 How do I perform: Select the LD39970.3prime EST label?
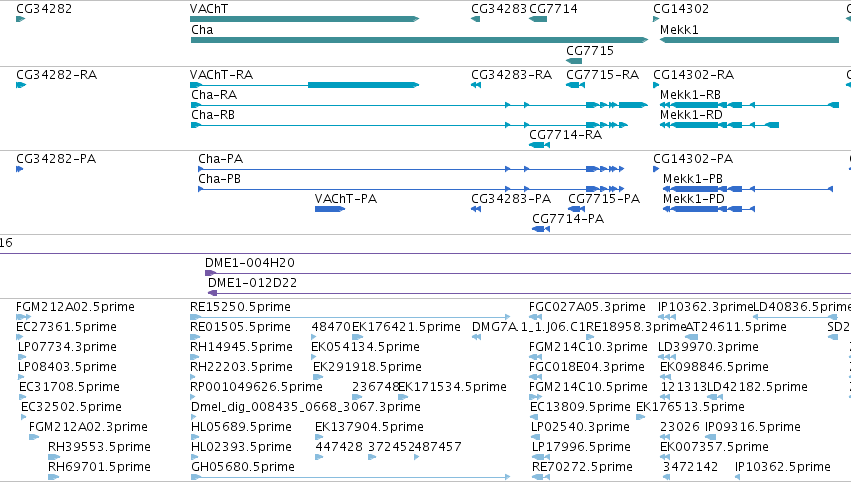click(x=708, y=347)
